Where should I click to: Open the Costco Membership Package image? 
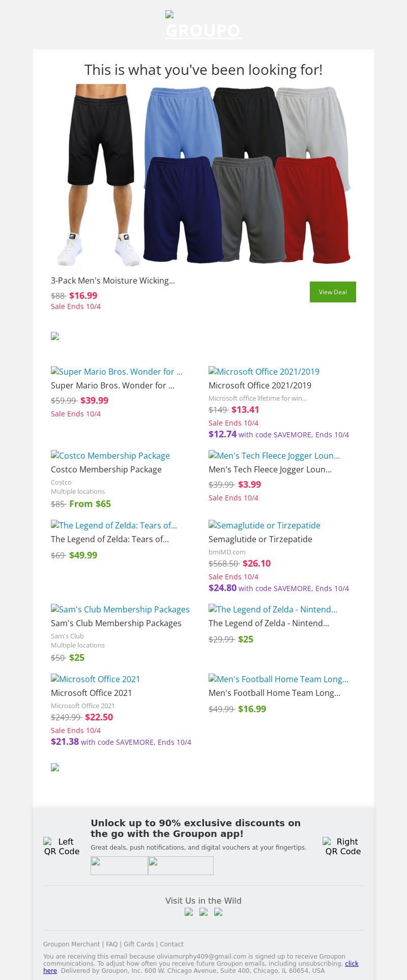pos(110,456)
